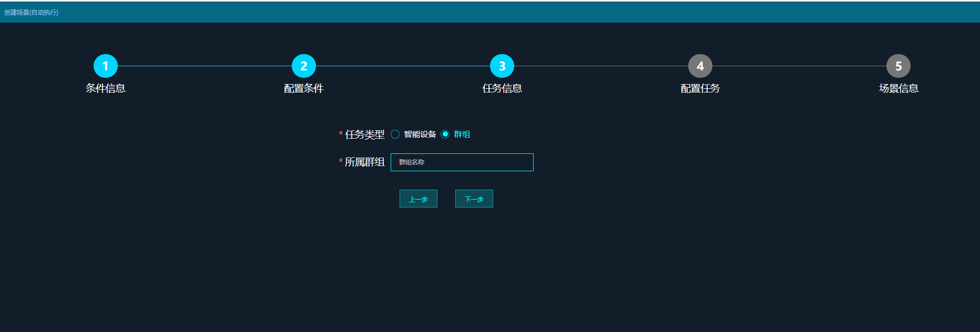Open the 条件信息 step label

point(105,88)
